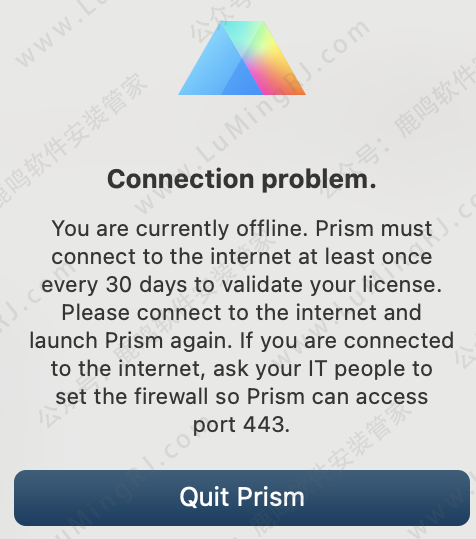This screenshot has width=476, height=539.
Task: Click the text 'connect to the internet at least once'
Action: click(242, 256)
